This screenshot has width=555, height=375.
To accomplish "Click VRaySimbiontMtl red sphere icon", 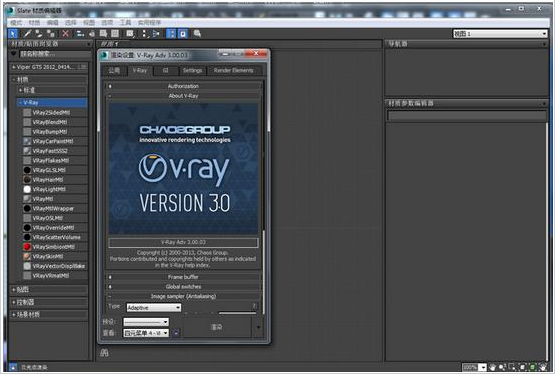I will coord(27,247).
